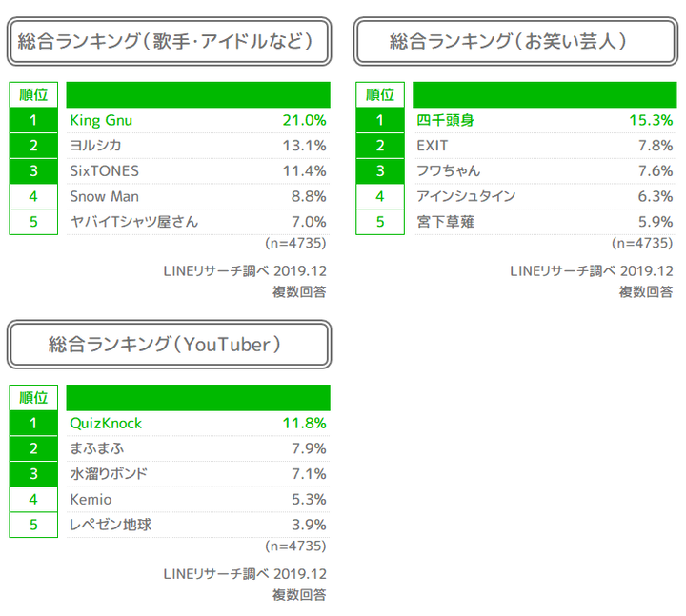686x616 pixels.
Task: Click the 21.0% value beside King Gnu
Action: point(304,120)
